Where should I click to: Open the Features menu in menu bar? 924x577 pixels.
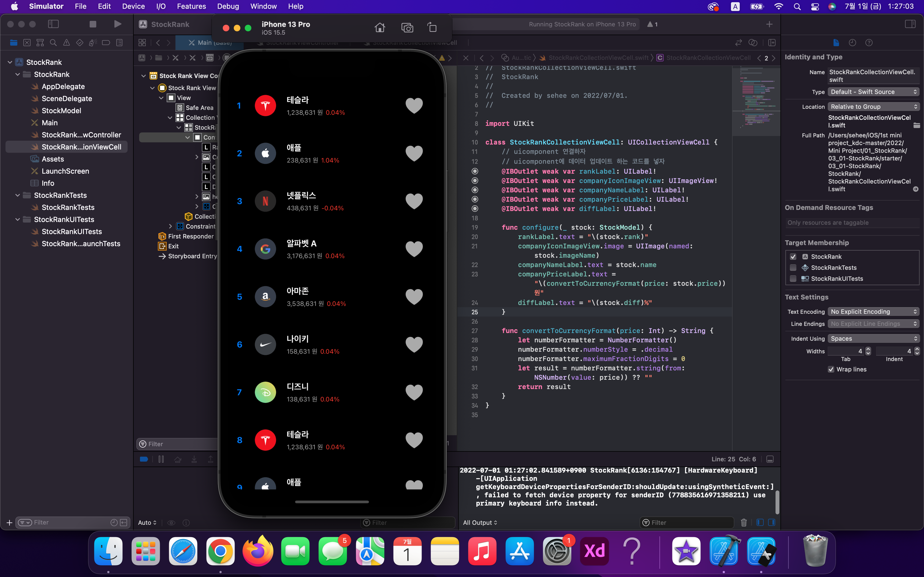pos(191,6)
